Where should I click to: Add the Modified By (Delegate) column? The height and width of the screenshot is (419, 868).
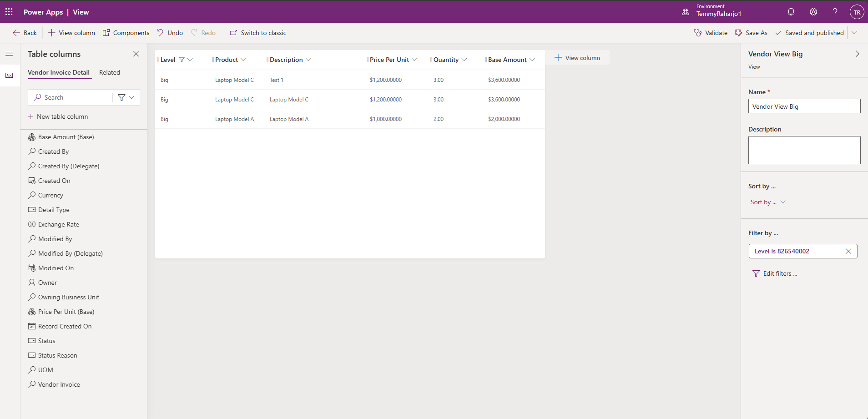point(66,253)
